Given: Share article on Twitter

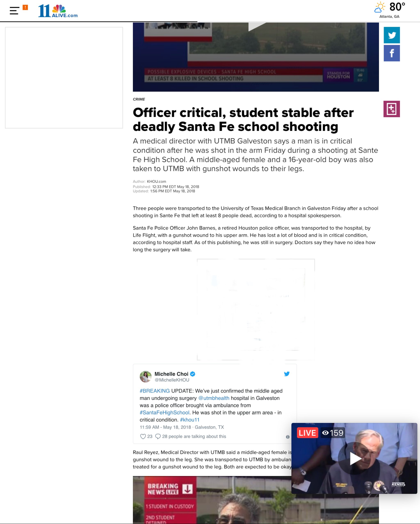Looking at the screenshot, I should (391, 35).
